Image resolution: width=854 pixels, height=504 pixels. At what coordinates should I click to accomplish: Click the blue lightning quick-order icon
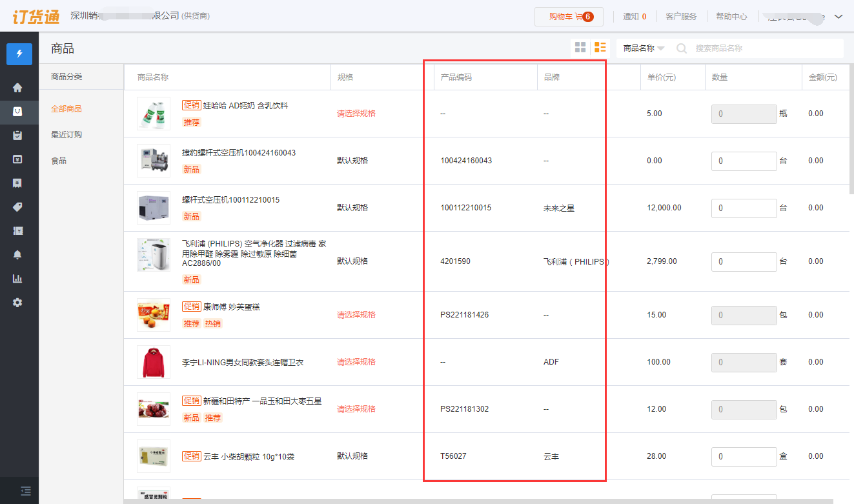pos(19,54)
